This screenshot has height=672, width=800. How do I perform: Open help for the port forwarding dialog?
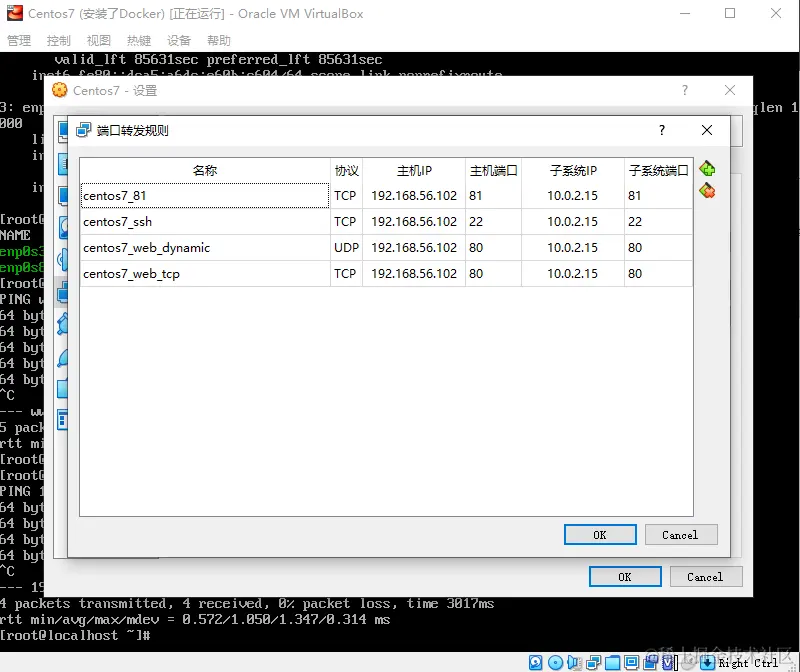tap(662, 130)
